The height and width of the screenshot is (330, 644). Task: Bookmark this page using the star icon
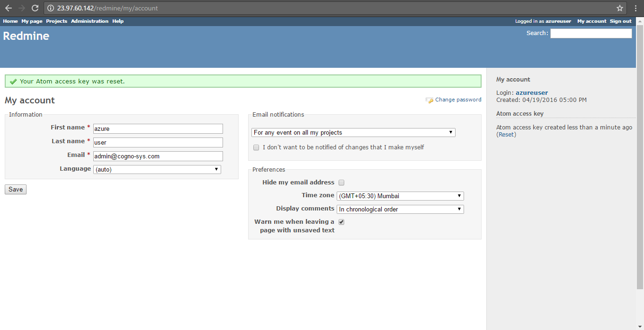(x=619, y=8)
